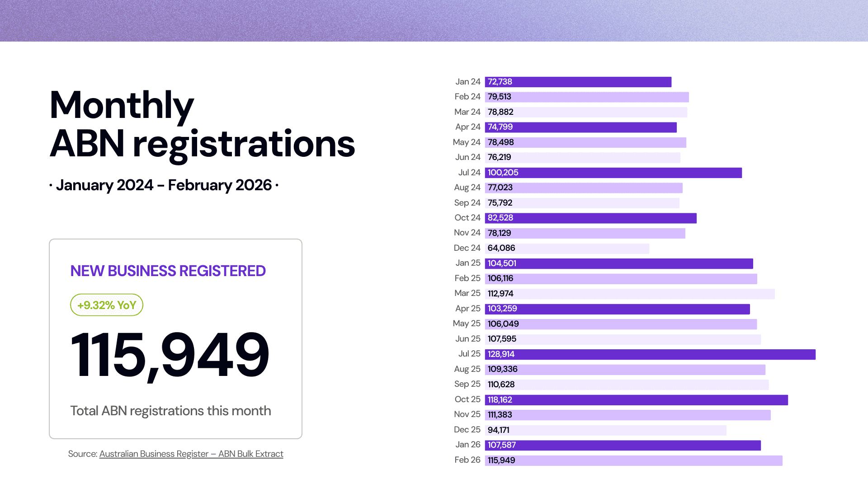Click the Jul 24 bar showing 100,205
The height and width of the screenshot is (488, 868).
[613, 173]
